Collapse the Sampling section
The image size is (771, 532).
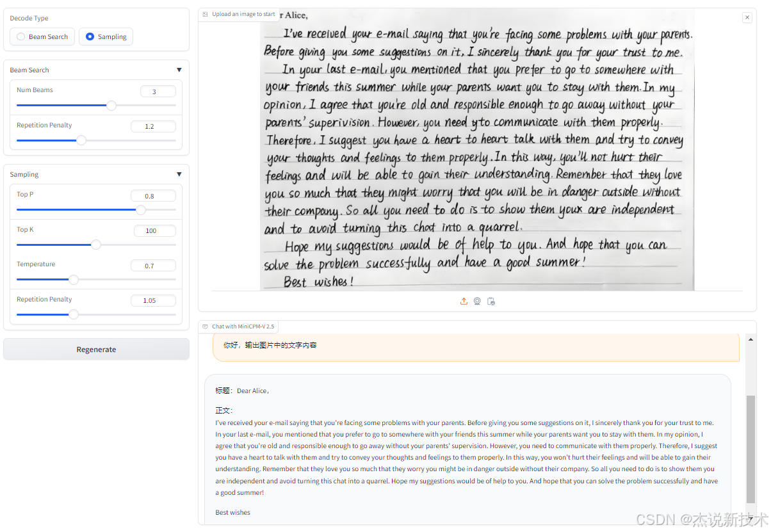pos(179,174)
